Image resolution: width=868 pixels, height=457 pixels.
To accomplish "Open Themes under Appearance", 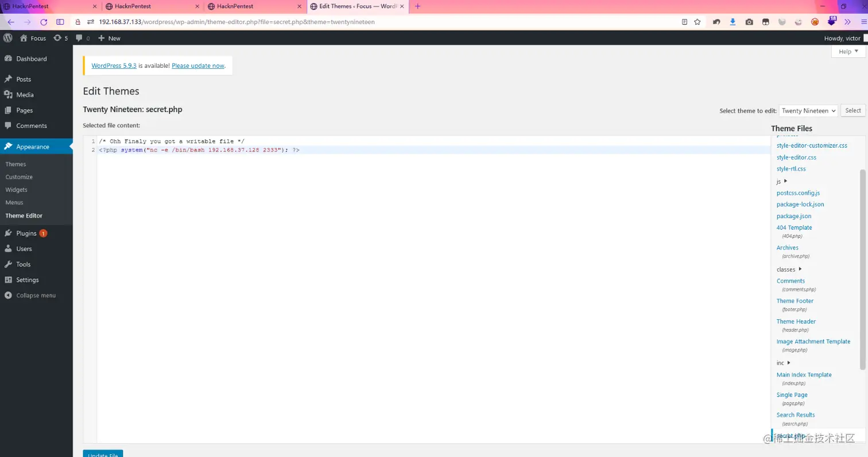I will click(15, 164).
